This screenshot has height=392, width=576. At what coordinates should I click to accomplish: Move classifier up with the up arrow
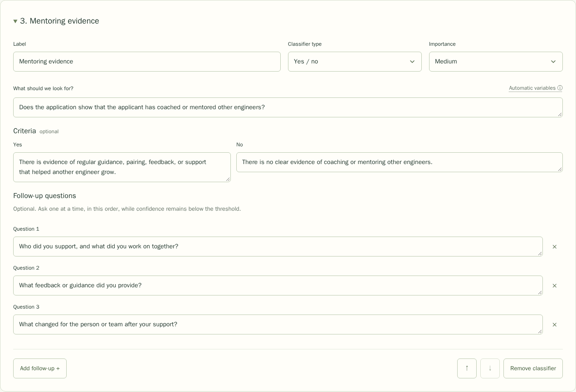click(467, 368)
